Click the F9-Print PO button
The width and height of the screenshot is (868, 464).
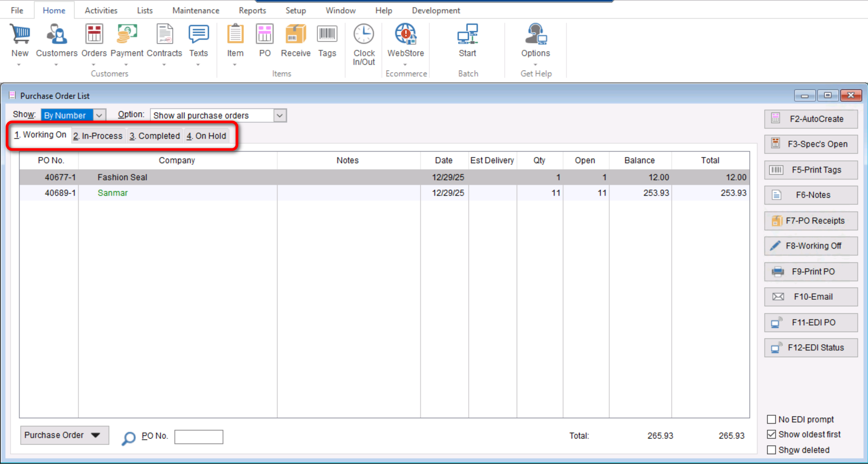(x=811, y=271)
